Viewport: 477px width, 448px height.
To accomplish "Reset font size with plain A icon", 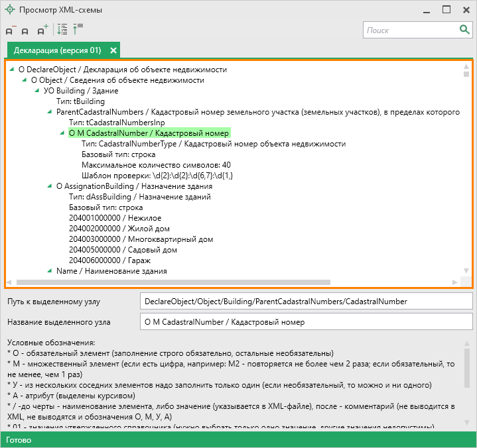I will coord(26,30).
